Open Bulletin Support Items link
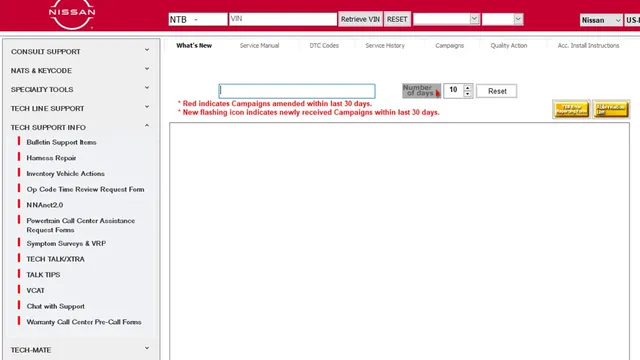Viewport: 640px width, 360px height. point(61,142)
